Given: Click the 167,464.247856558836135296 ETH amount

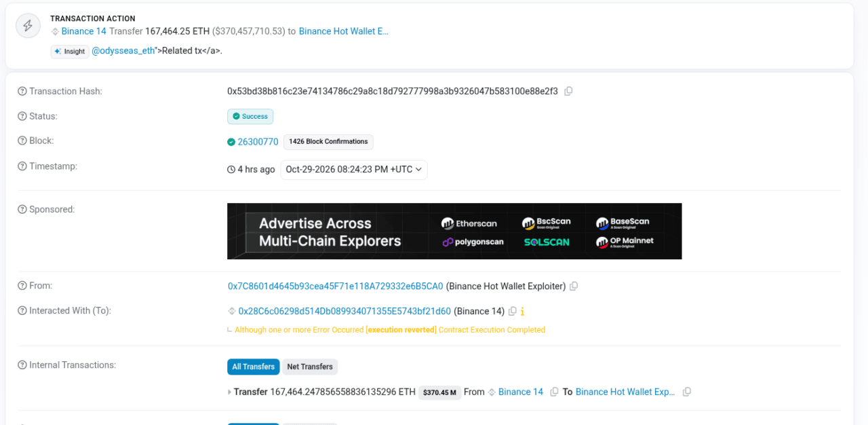Looking at the screenshot, I should [x=343, y=392].
